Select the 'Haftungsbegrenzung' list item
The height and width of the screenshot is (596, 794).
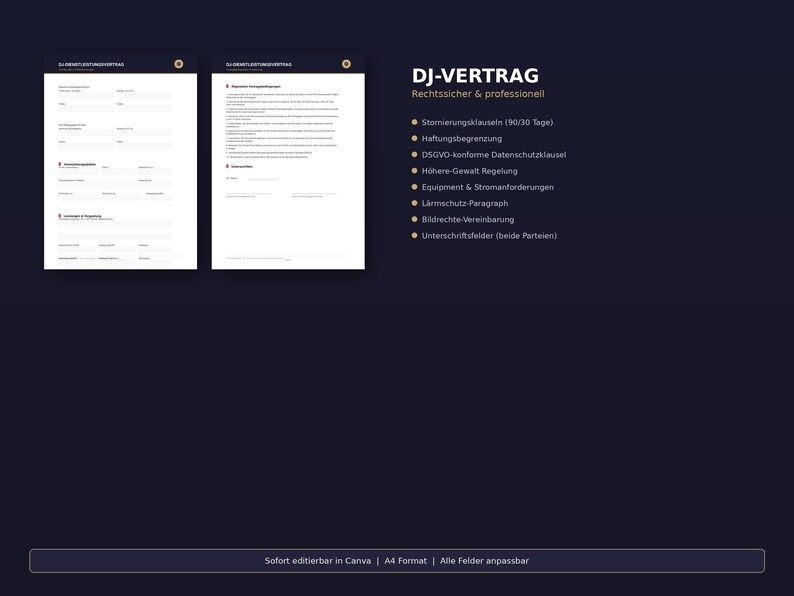[462, 138]
